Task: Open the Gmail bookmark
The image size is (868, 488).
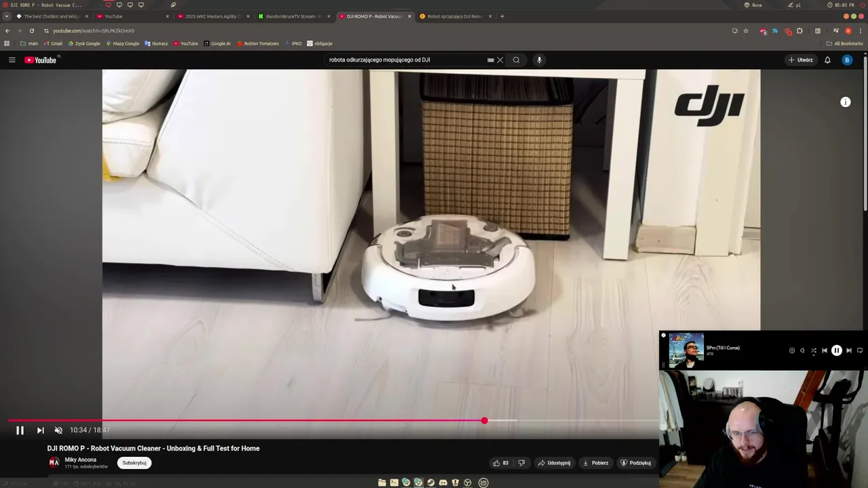Action: pos(54,43)
